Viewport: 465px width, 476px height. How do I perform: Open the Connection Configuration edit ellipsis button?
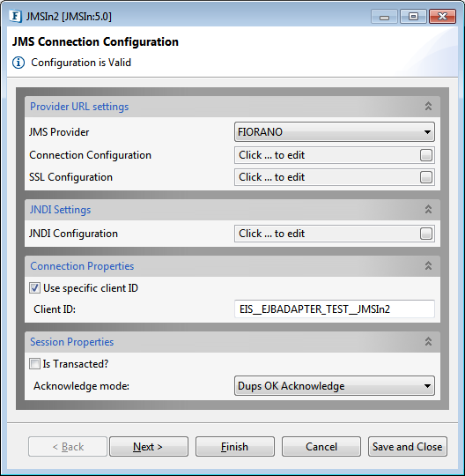(426, 155)
